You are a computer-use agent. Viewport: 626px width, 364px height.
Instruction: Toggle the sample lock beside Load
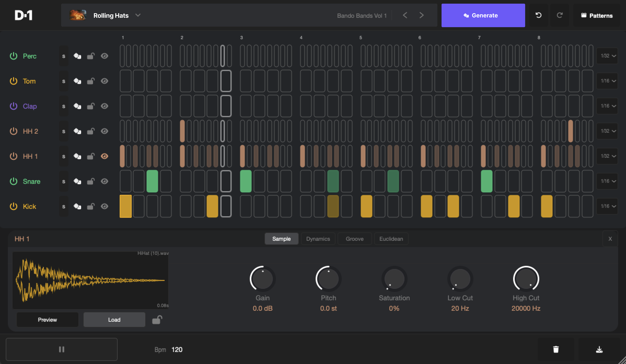157,320
